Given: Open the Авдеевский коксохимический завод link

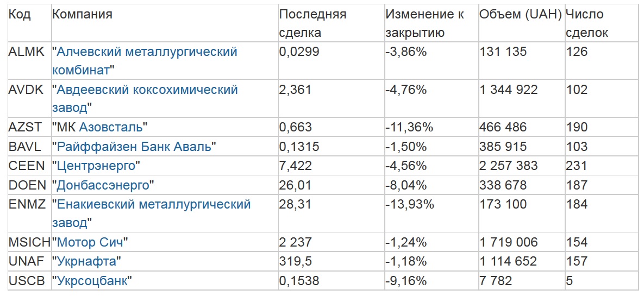Looking at the screenshot, I should (x=147, y=90).
